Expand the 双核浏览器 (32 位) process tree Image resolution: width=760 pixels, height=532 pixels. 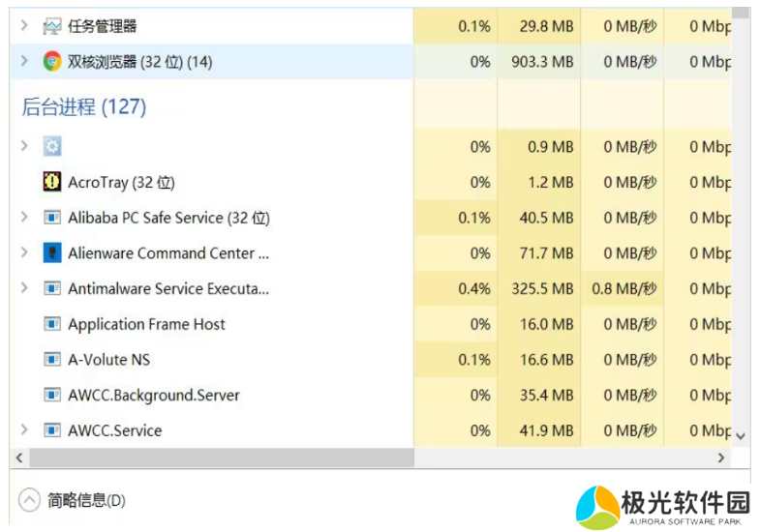point(24,62)
